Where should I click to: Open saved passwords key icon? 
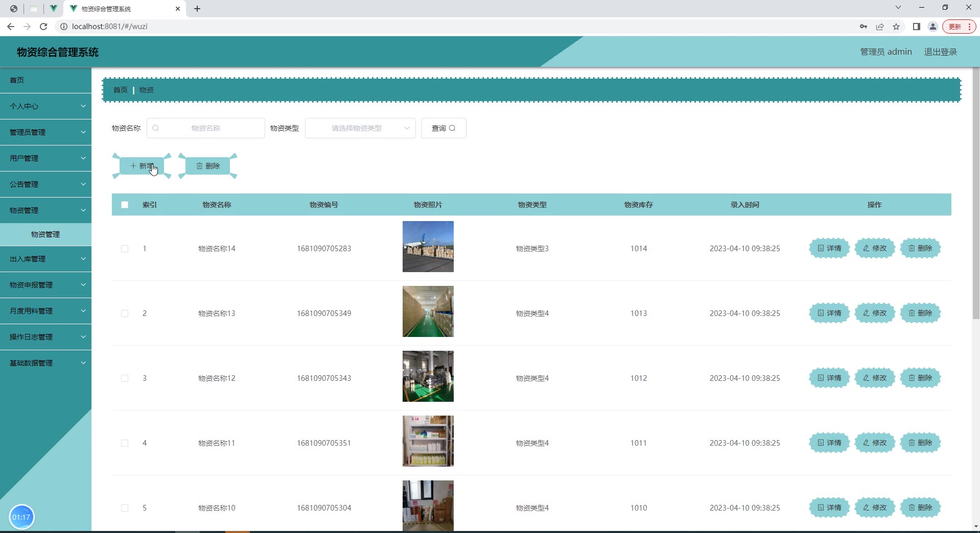click(864, 27)
